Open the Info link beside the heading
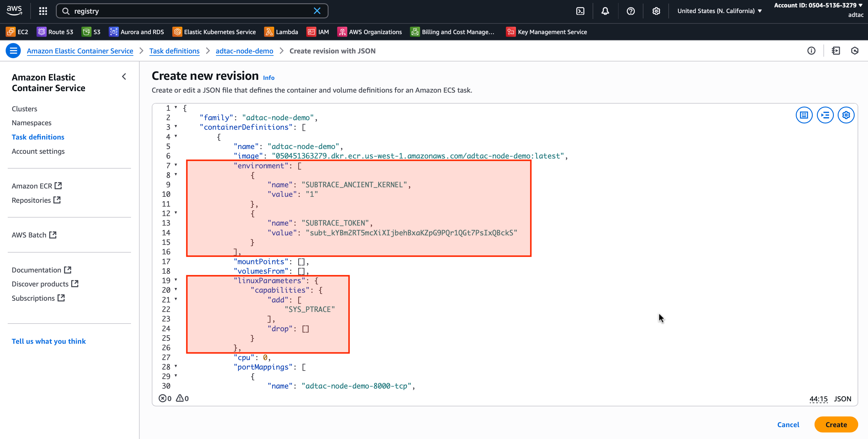The height and width of the screenshot is (439, 868). (x=269, y=78)
